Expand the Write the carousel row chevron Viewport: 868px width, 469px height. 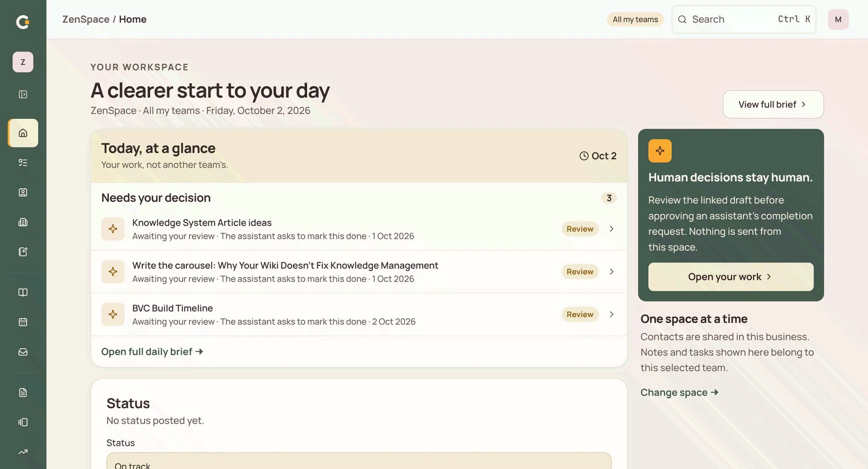(x=611, y=272)
